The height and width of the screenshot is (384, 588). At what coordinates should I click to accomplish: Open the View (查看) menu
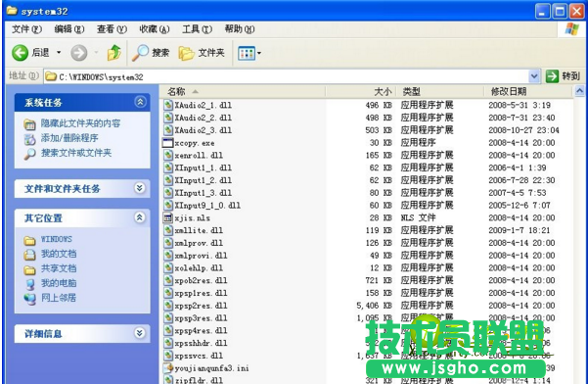coord(112,29)
